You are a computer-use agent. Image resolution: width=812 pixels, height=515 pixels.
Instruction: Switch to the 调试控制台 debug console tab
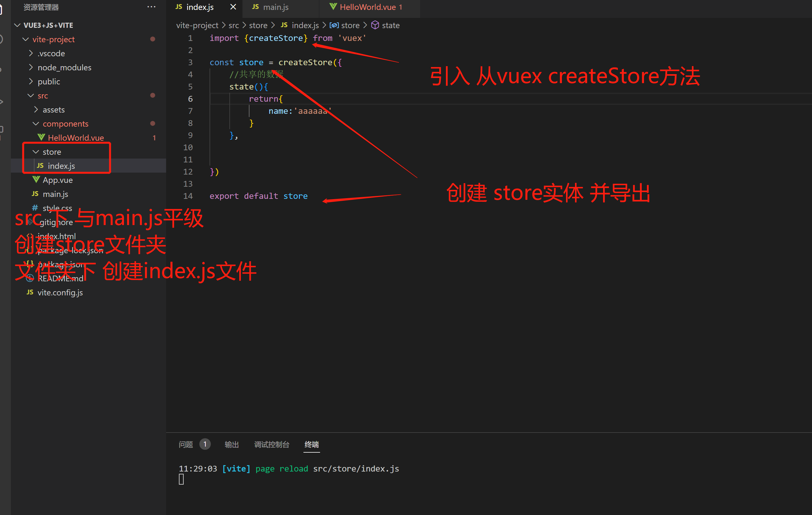272,444
